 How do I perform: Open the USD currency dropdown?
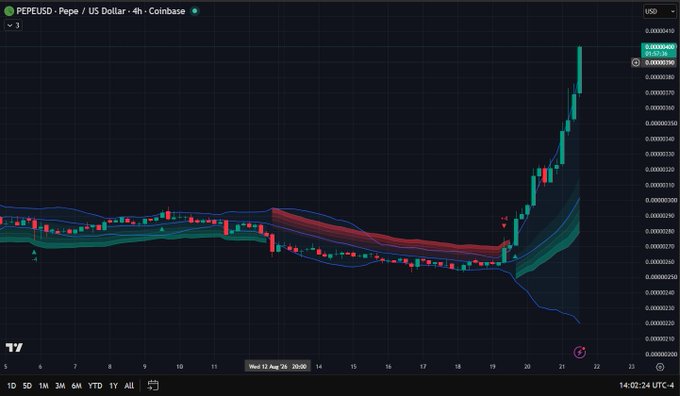click(x=659, y=11)
